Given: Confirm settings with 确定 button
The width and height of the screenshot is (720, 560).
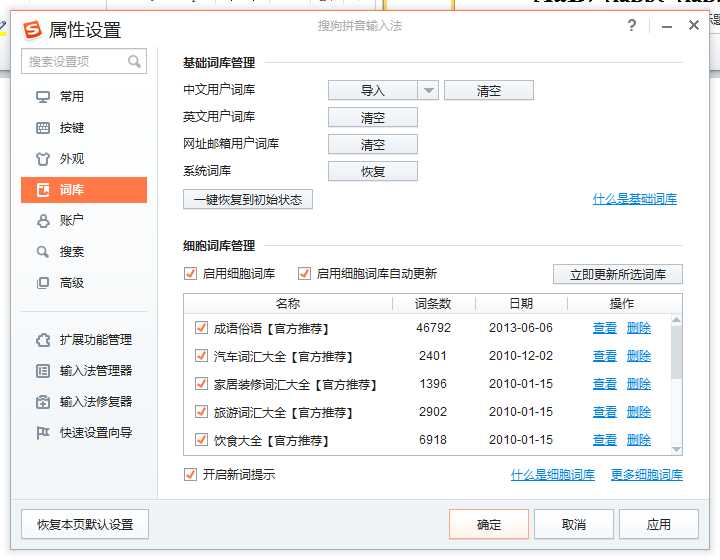Looking at the screenshot, I should coord(489,524).
